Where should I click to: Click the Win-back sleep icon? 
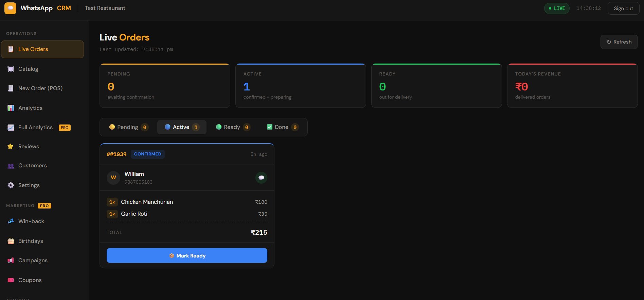pyautogui.click(x=11, y=221)
